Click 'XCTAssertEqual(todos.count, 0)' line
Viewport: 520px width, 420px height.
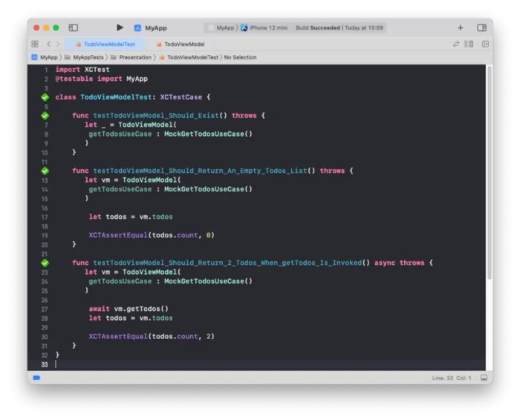152,235
